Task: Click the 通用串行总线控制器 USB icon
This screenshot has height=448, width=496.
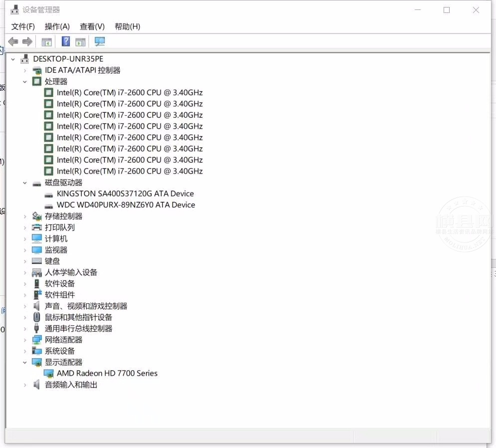Action: [37, 328]
